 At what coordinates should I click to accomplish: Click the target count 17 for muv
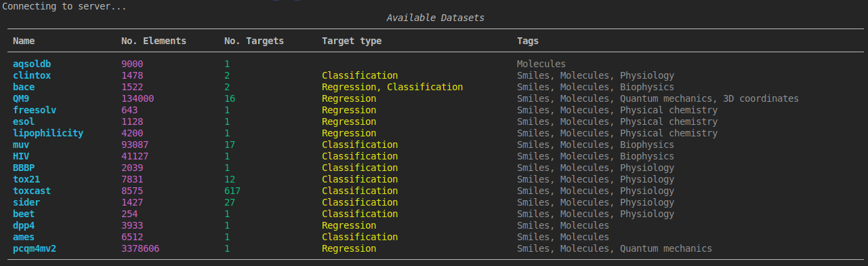click(x=230, y=145)
